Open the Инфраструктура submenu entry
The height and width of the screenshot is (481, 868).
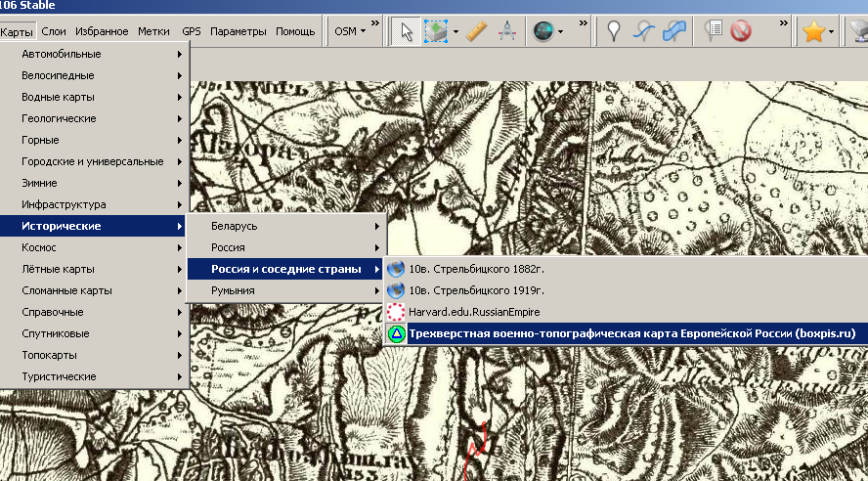(94, 204)
